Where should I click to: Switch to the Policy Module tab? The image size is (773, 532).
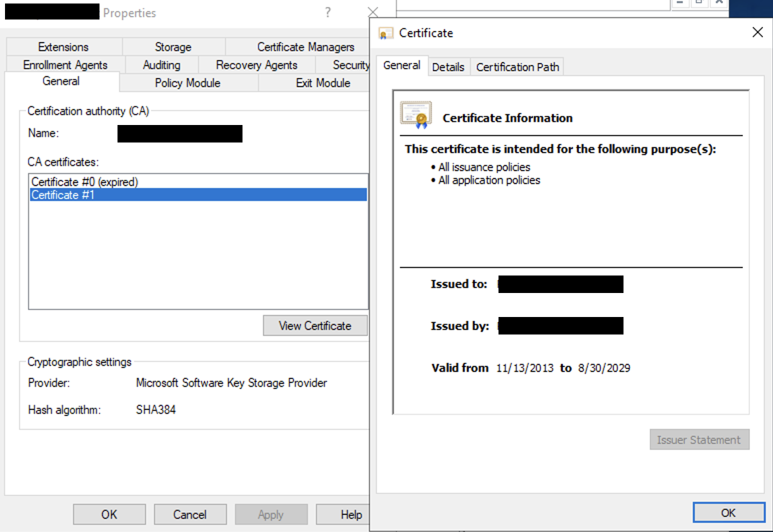[187, 83]
